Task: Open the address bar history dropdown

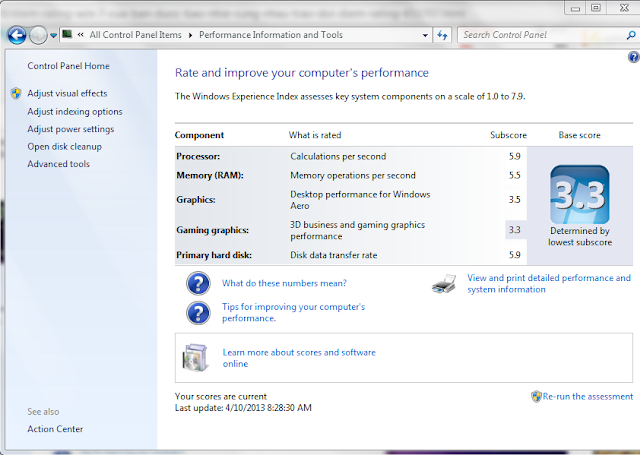Action: coord(425,35)
